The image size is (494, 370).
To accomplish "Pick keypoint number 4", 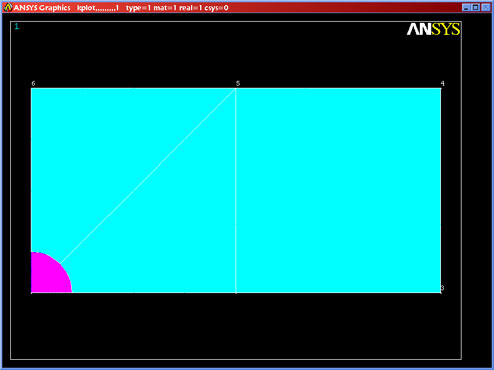I will click(441, 88).
